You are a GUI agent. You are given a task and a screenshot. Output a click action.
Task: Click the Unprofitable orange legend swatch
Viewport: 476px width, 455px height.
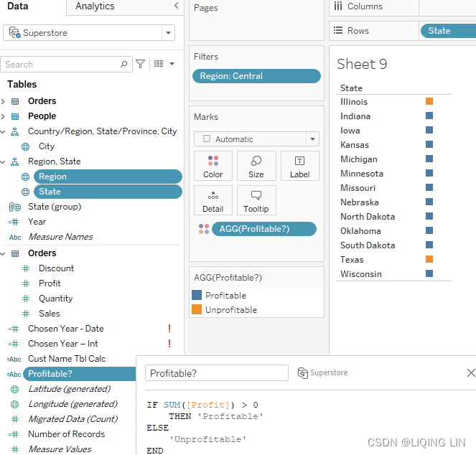click(197, 310)
